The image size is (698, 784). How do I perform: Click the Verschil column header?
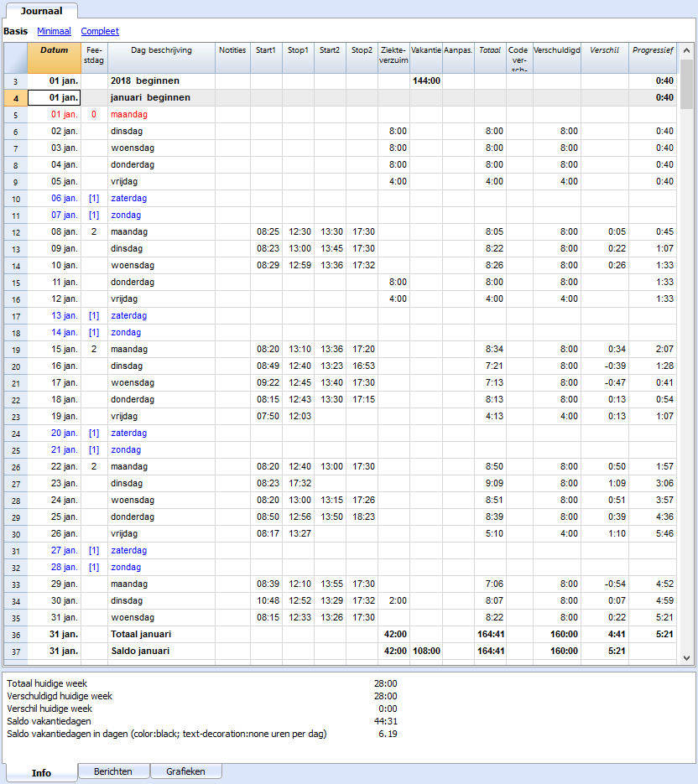pos(604,58)
